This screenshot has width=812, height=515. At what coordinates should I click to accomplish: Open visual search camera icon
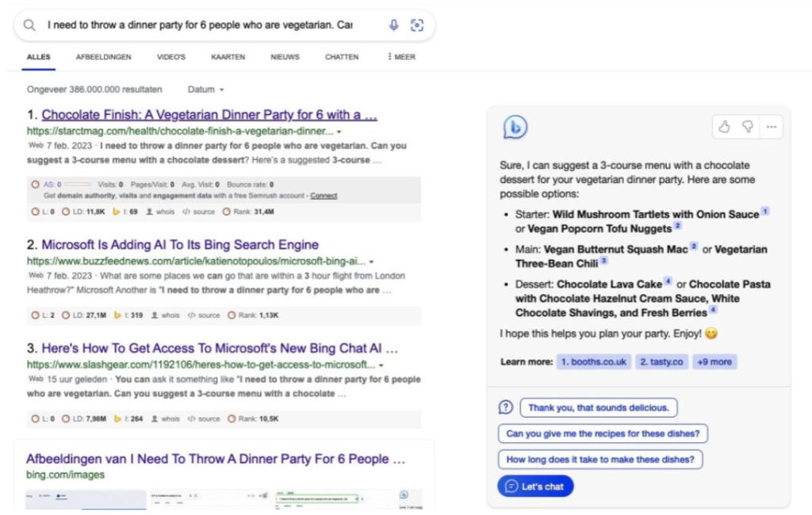(417, 25)
